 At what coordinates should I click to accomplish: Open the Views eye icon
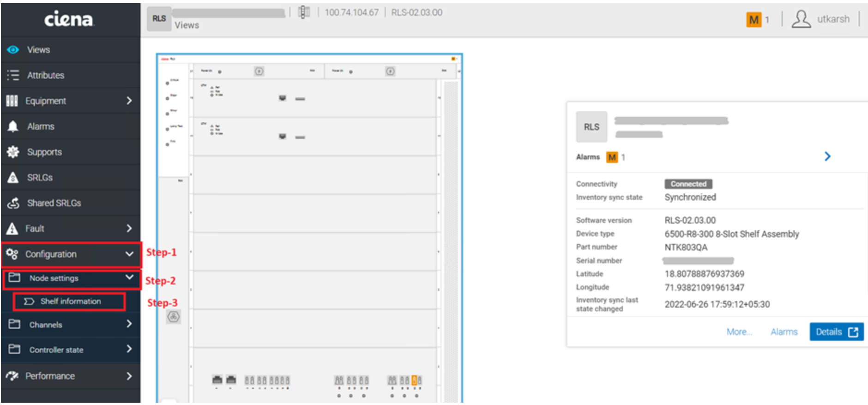point(13,49)
